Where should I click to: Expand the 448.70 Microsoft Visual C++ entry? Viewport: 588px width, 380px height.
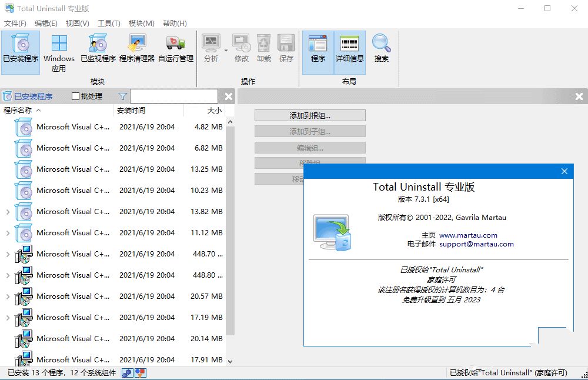point(8,254)
